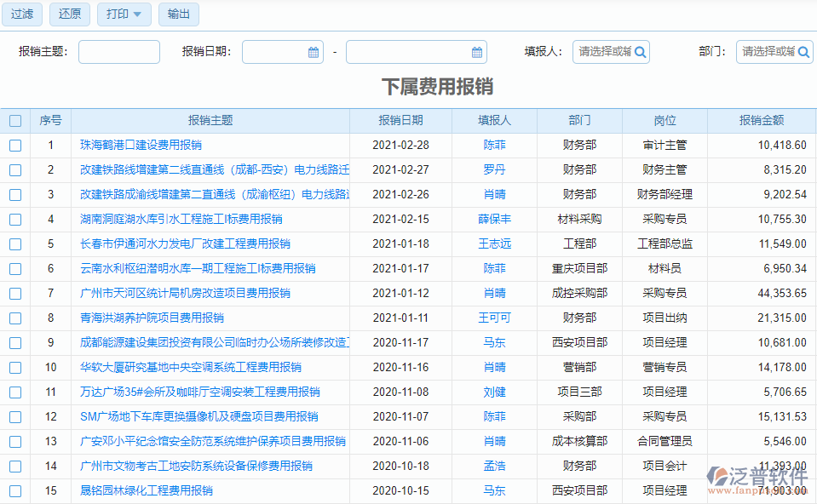The width and height of the screenshot is (817, 504).
Task: Toggle the select-all checkbox in header
Action: (x=15, y=121)
